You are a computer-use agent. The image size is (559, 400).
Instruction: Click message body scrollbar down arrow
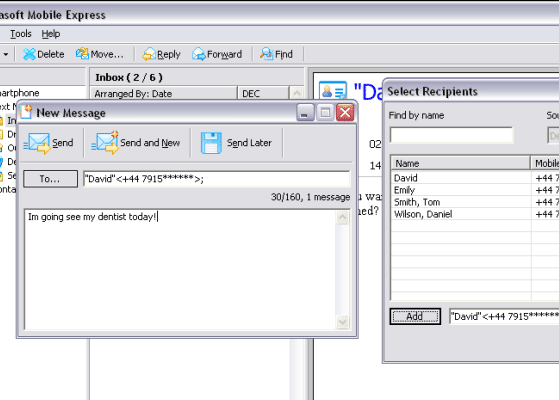(x=343, y=322)
